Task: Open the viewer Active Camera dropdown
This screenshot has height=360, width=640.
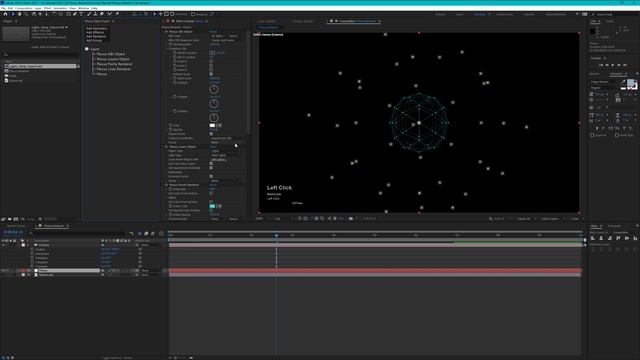Action: (x=553, y=219)
